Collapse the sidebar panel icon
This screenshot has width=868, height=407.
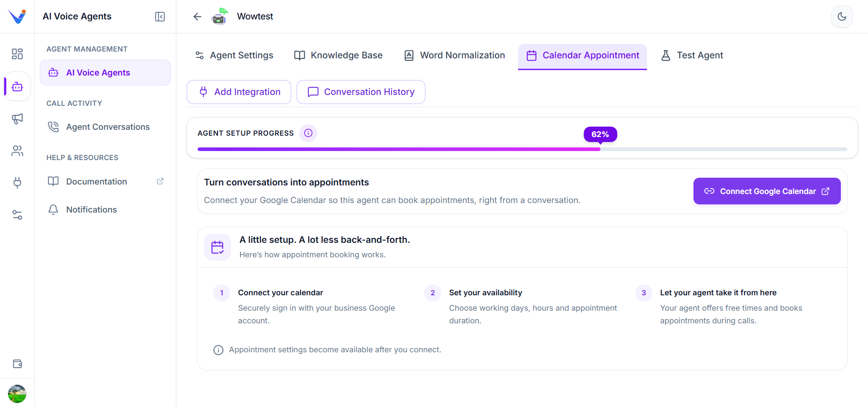[x=160, y=17]
